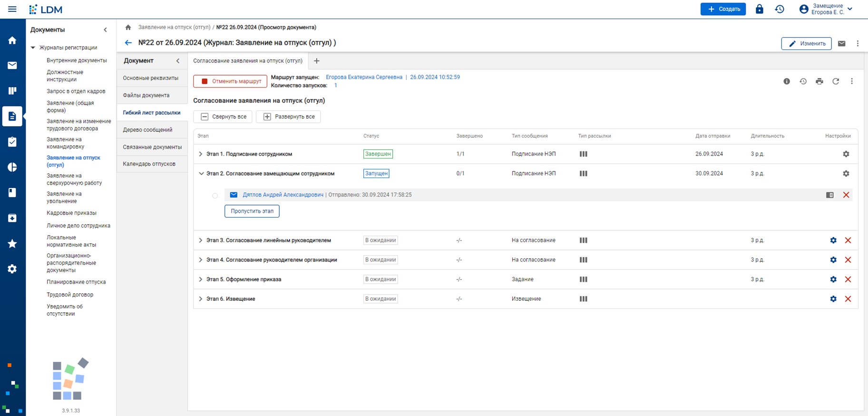Delete Этап 5 with red cross
868x416 pixels.
[x=848, y=279]
